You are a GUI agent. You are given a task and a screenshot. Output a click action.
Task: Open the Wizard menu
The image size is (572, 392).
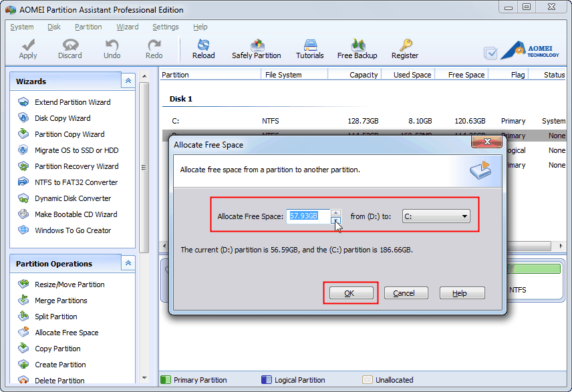pos(128,27)
